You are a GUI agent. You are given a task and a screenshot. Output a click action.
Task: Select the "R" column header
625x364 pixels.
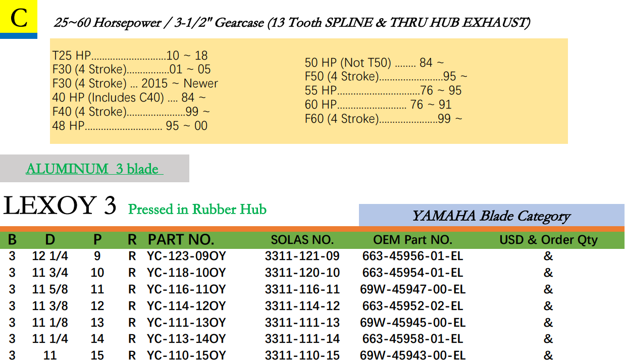click(132, 239)
